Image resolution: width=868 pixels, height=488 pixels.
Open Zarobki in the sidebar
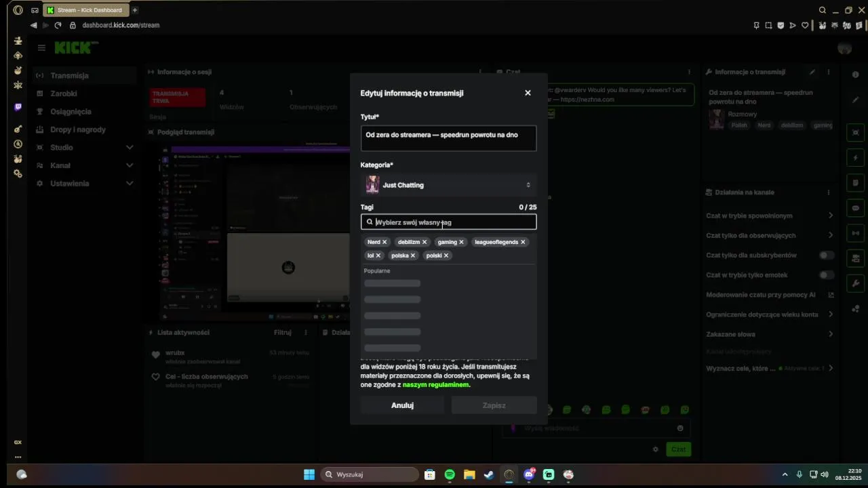64,94
